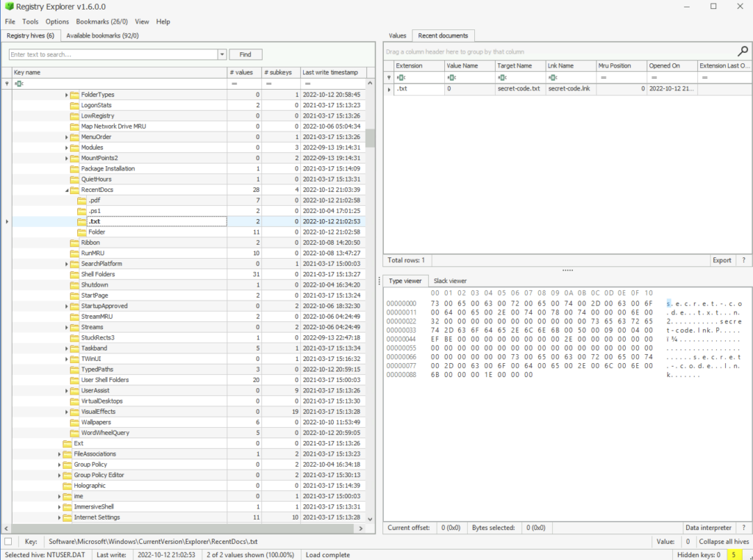Click the filter icon under Value Name column
This screenshot has height=560, width=753.
[451, 77]
